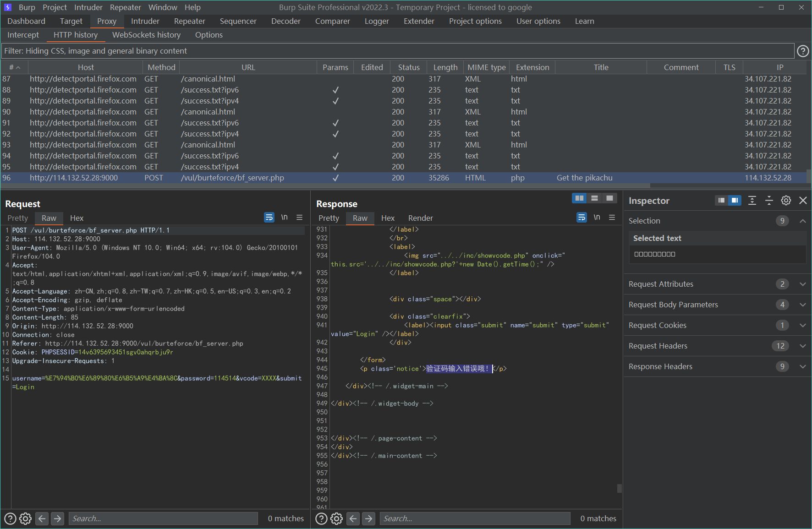Switch Response view to Pretty
Viewport: 812px width, 529px height.
[x=329, y=218]
